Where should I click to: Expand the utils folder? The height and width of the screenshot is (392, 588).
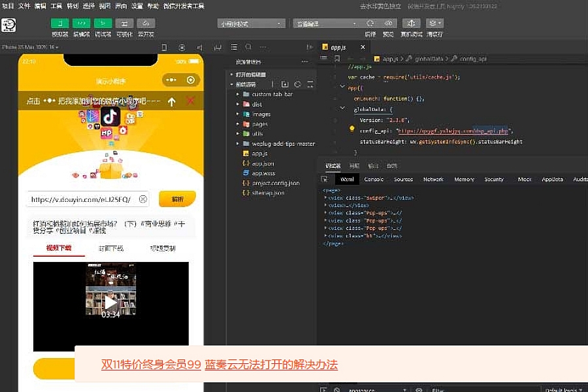(257, 133)
